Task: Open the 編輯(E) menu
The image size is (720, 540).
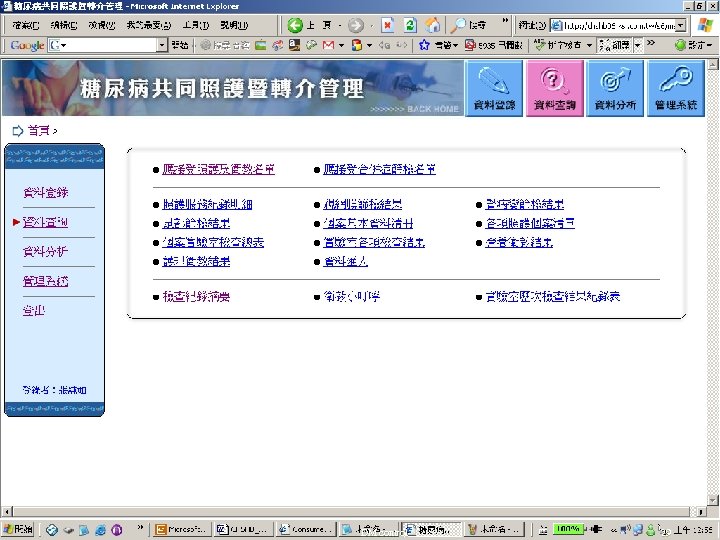Action: (64, 25)
